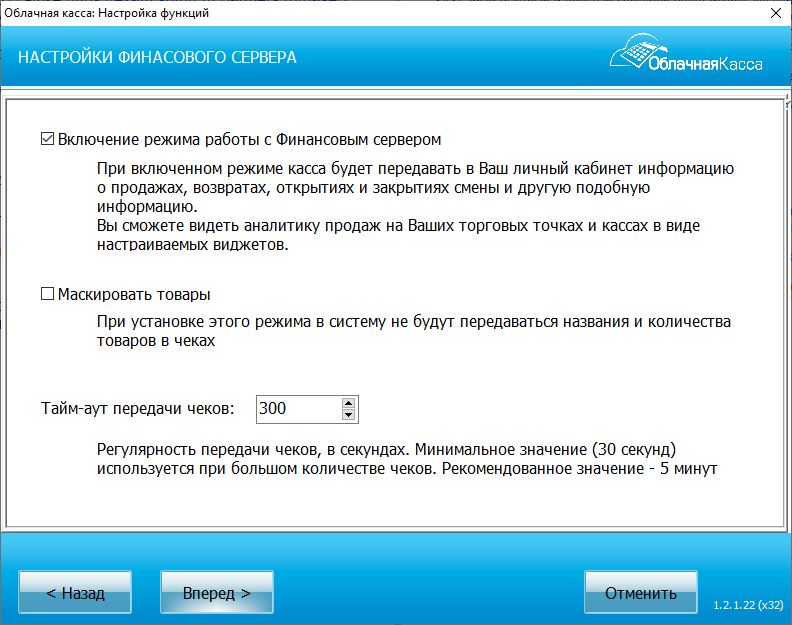Decrease timeout with the spinner down arrow
The height and width of the screenshot is (625, 792).
348,415
